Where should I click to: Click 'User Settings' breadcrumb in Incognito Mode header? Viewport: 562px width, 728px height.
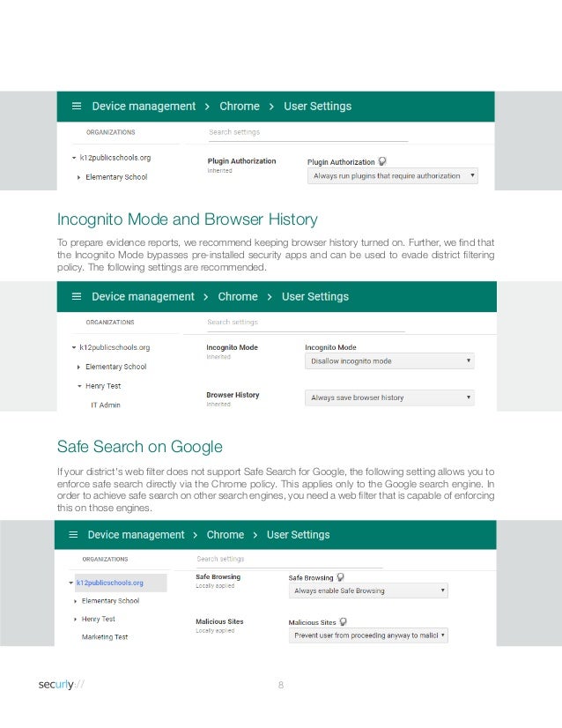315,296
